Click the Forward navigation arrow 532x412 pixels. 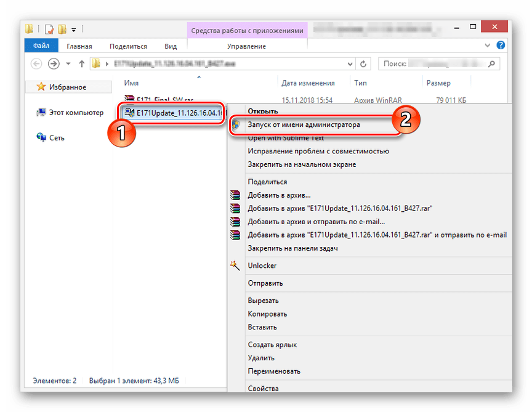coord(54,63)
